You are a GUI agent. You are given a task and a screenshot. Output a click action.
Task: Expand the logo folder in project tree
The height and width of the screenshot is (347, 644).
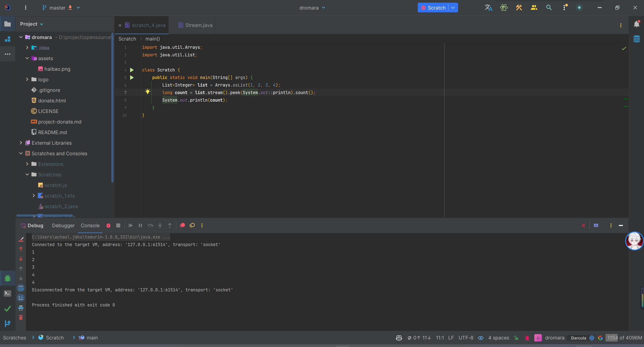[27, 80]
